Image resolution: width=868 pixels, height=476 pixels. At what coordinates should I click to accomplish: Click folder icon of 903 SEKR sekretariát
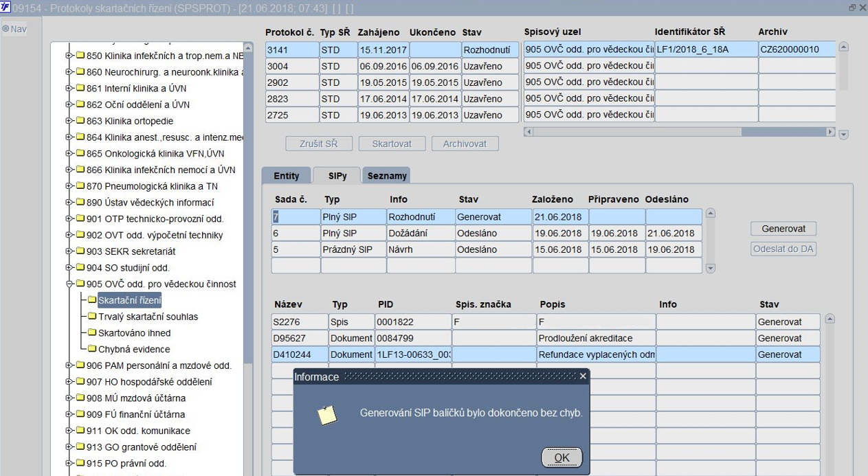(80, 251)
